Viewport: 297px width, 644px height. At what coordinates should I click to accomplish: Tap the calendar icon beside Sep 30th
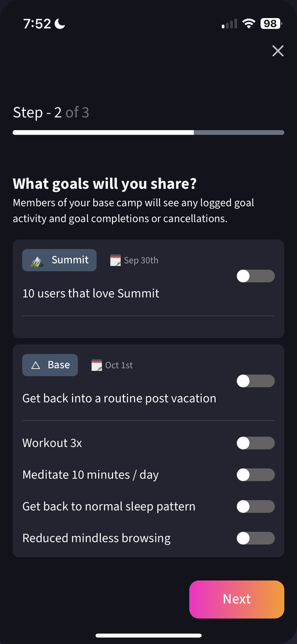tap(115, 260)
